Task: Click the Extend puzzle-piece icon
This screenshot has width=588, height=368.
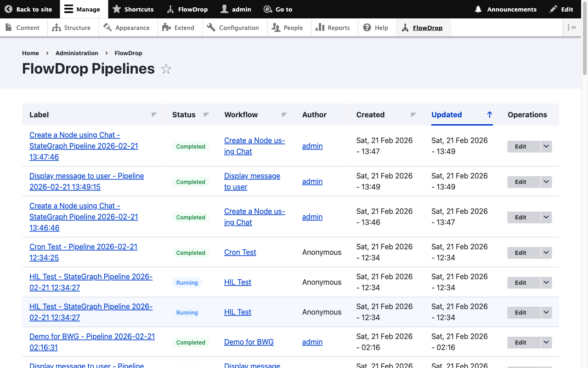Action: (165, 27)
